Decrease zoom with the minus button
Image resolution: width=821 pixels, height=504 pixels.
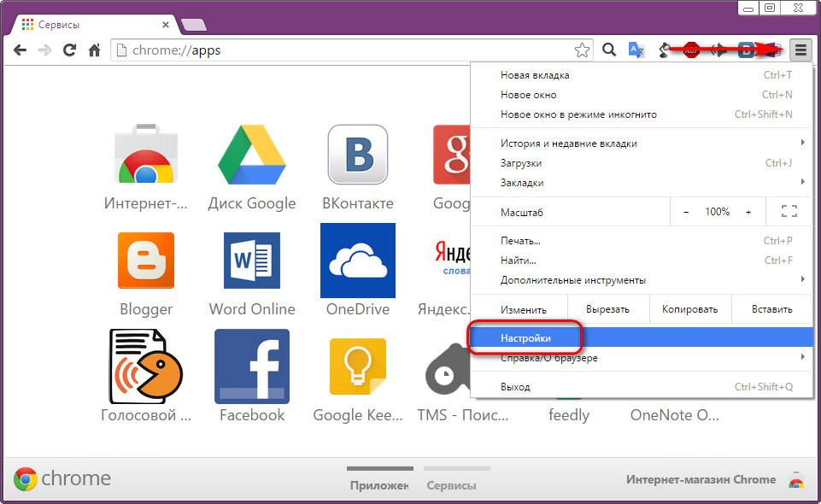686,212
